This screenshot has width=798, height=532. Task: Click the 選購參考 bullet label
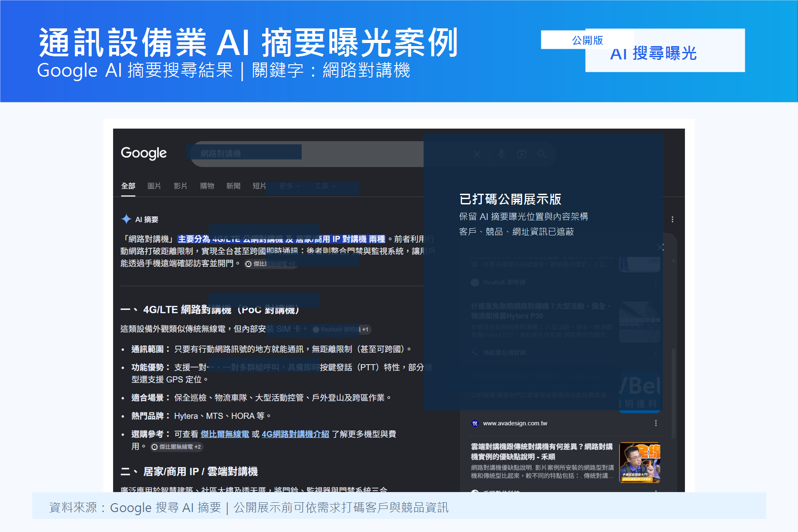pos(151,434)
